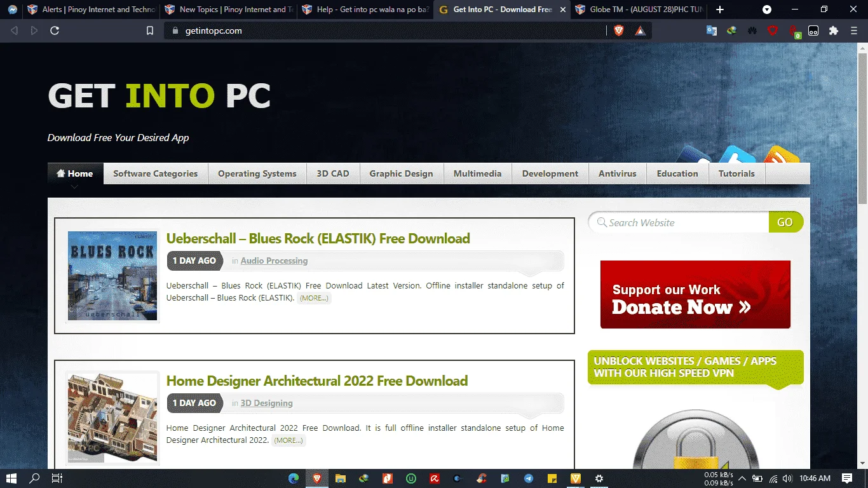Screen dimensions: 868x488
Task: Click (MORE...) under Ueberschall Blues Rock
Action: click(314, 298)
